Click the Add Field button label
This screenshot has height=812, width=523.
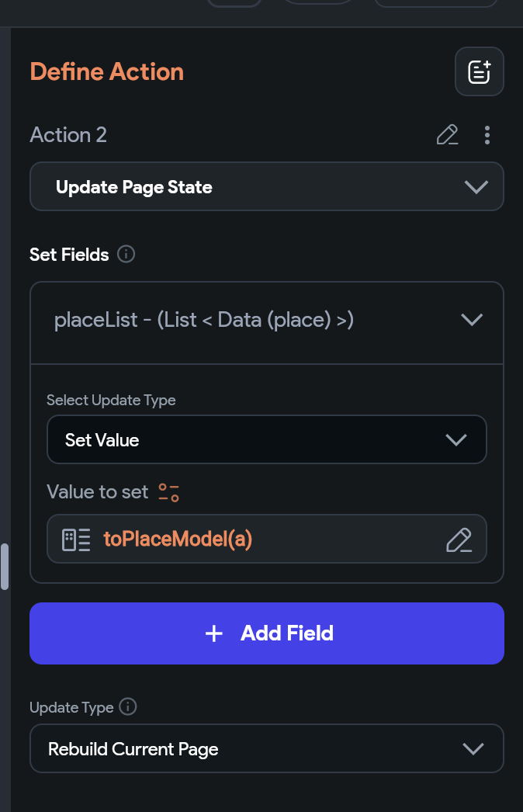pyautogui.click(x=287, y=633)
